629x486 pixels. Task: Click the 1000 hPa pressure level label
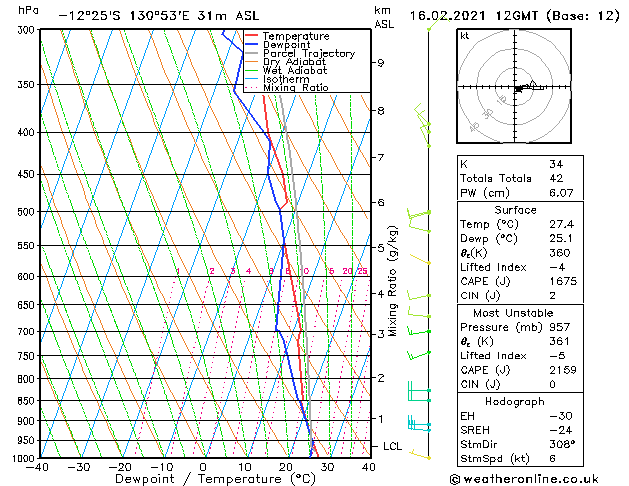(25, 459)
